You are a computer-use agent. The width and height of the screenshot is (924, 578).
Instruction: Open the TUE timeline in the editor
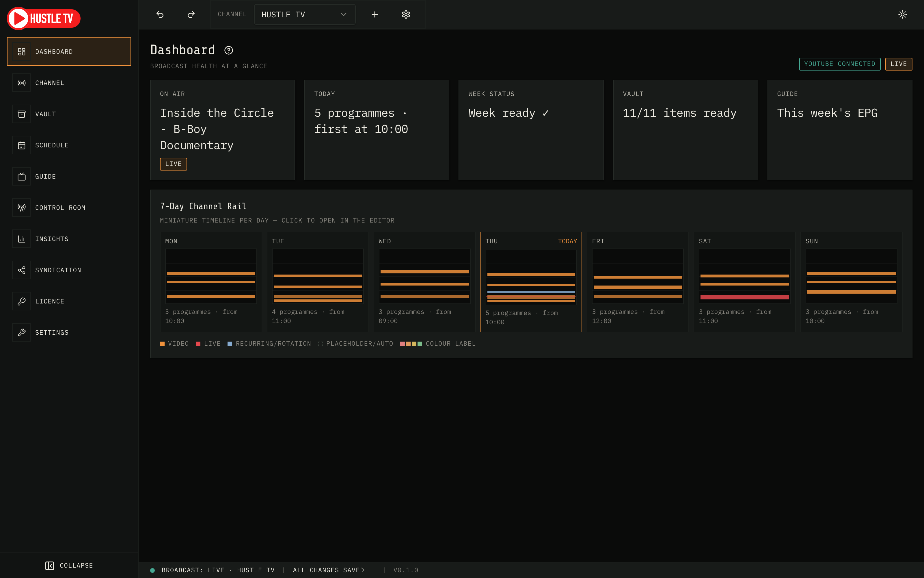click(318, 282)
